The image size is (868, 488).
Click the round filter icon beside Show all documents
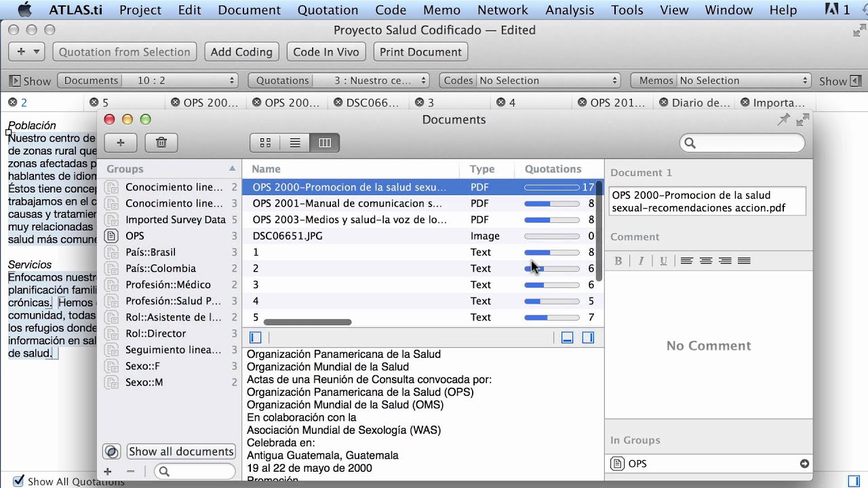[112, 452]
